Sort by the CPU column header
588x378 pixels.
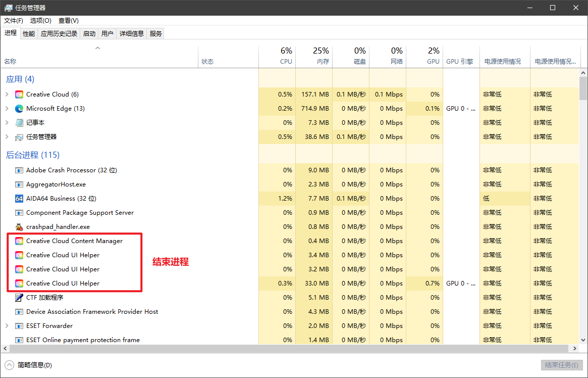[x=277, y=57]
